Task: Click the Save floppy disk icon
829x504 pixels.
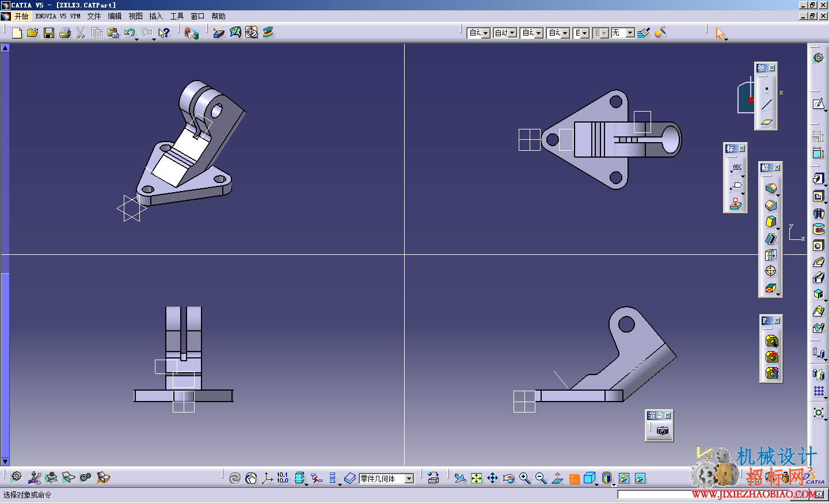Action: click(x=49, y=33)
